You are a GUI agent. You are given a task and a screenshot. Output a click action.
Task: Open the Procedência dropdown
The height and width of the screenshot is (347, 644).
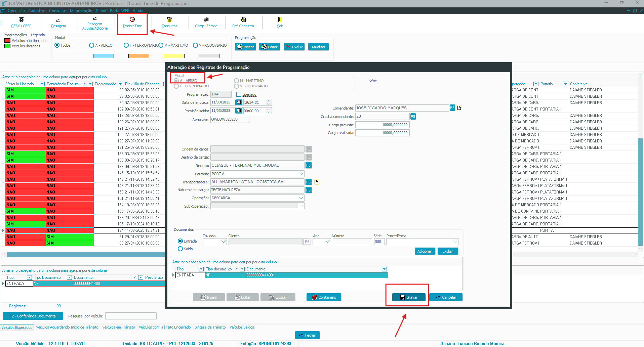455,242
